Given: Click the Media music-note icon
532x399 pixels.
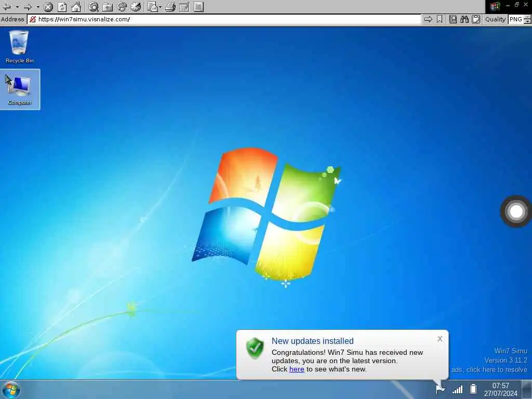Looking at the screenshot, I should click(x=122, y=7).
